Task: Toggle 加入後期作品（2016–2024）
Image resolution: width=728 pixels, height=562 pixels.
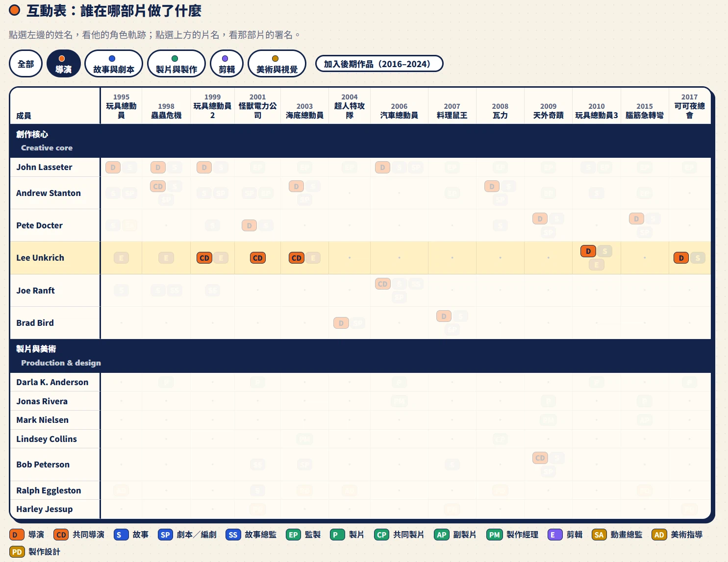Action: coord(379,64)
